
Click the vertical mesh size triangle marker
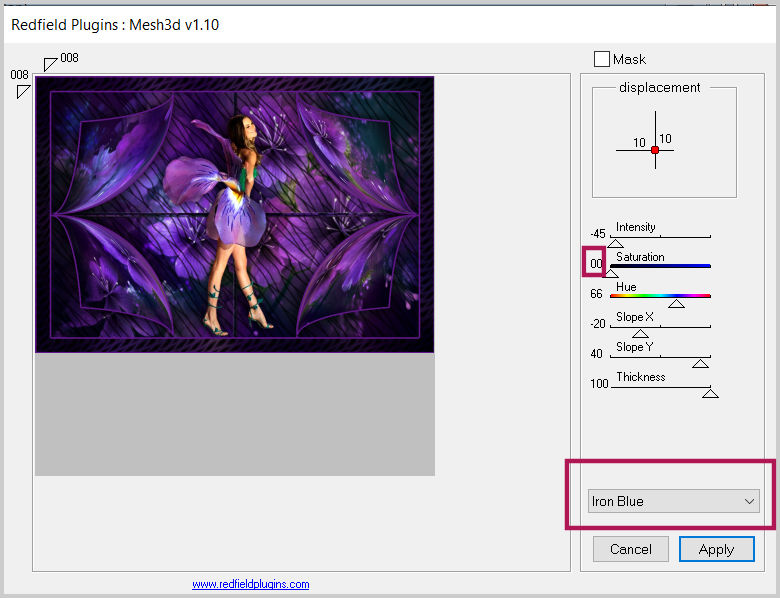(x=23, y=91)
